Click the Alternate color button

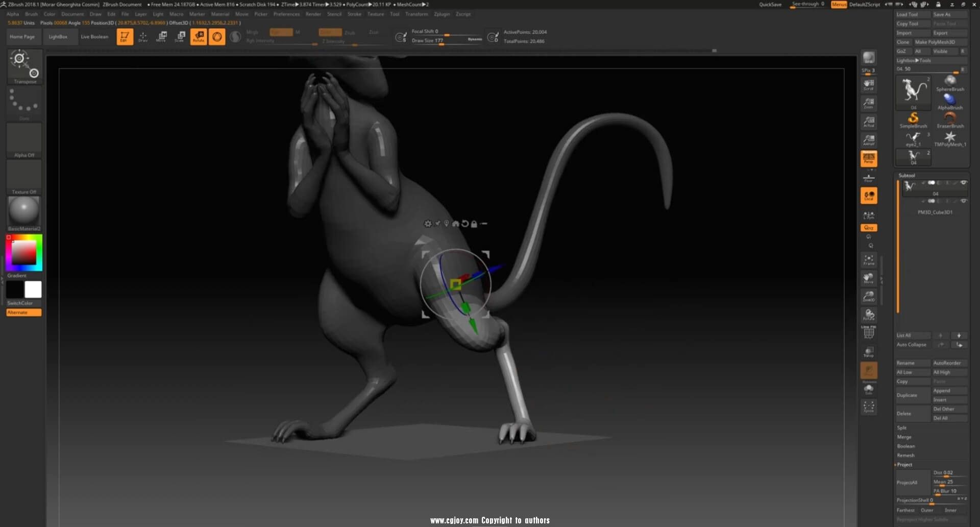[x=24, y=313]
